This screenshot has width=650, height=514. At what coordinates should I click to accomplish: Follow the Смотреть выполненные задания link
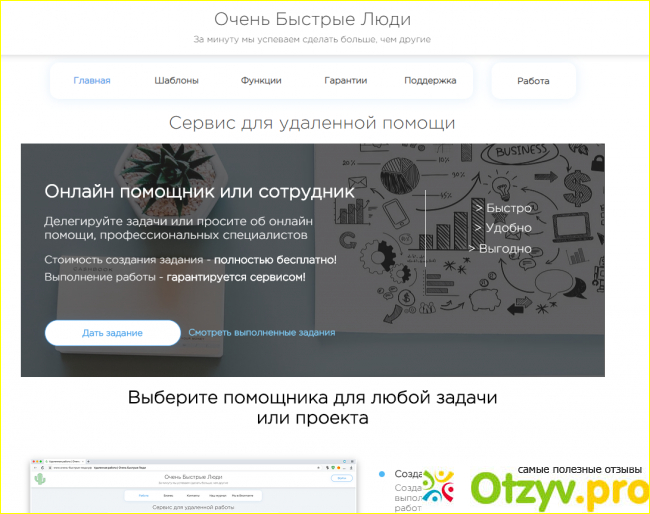(x=262, y=333)
